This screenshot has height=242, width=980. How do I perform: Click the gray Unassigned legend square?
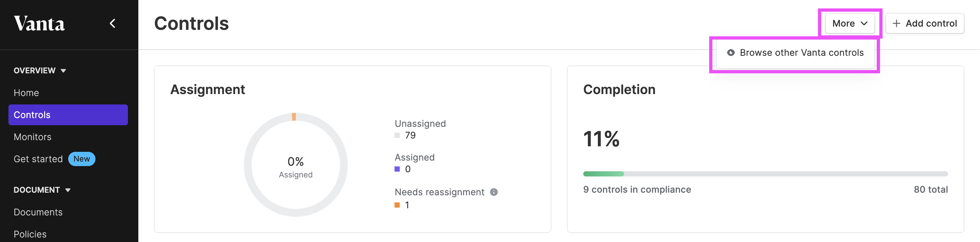point(397,135)
